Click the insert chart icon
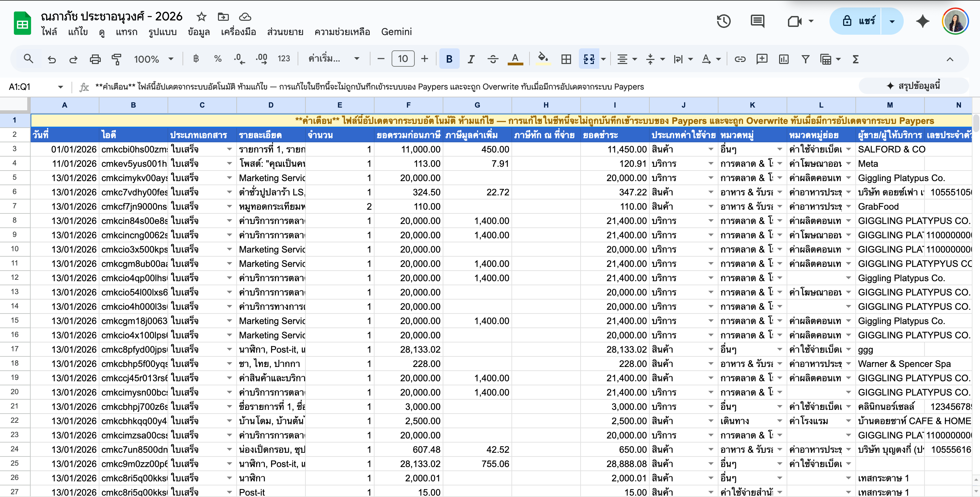Image resolution: width=980 pixels, height=497 pixels. 784,59
